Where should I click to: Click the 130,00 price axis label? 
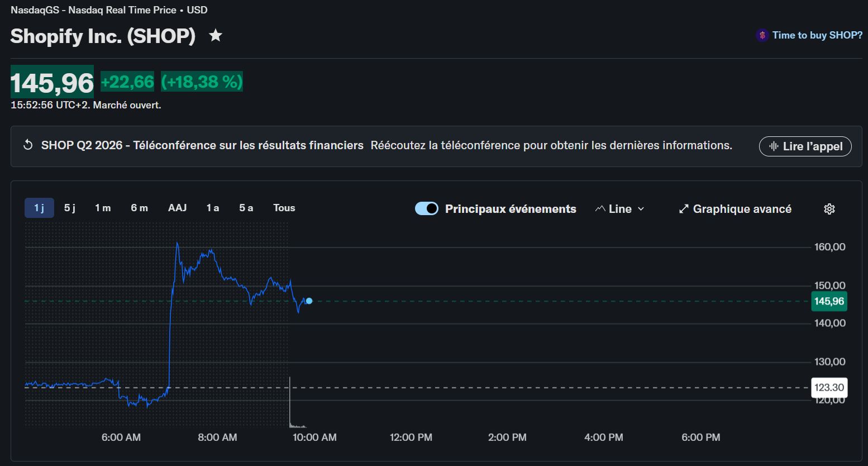click(x=830, y=362)
